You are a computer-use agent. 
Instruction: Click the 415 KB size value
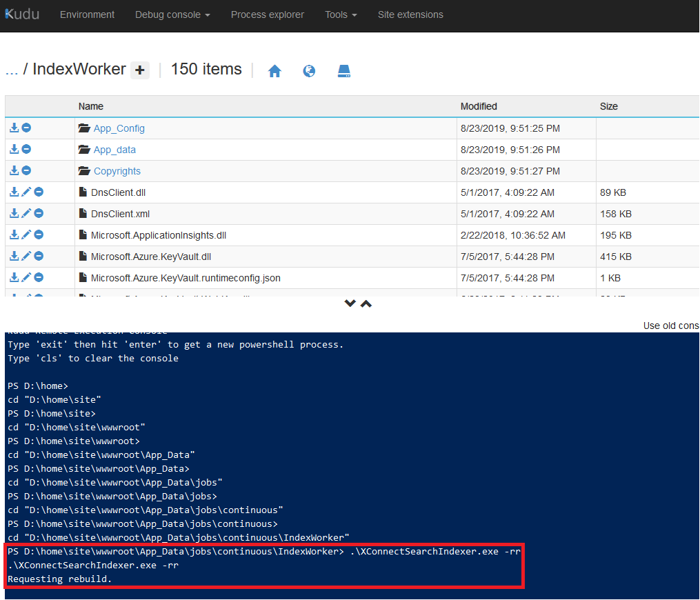(x=616, y=257)
